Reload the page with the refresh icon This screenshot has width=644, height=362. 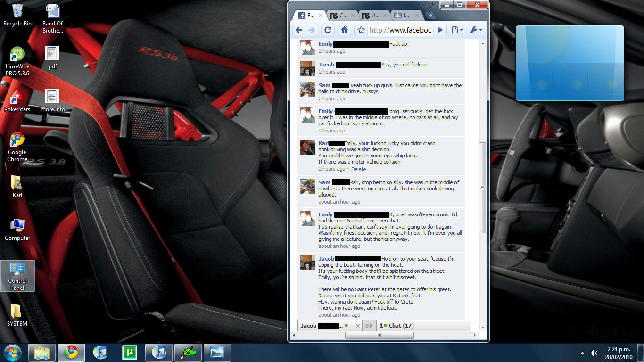point(328,30)
